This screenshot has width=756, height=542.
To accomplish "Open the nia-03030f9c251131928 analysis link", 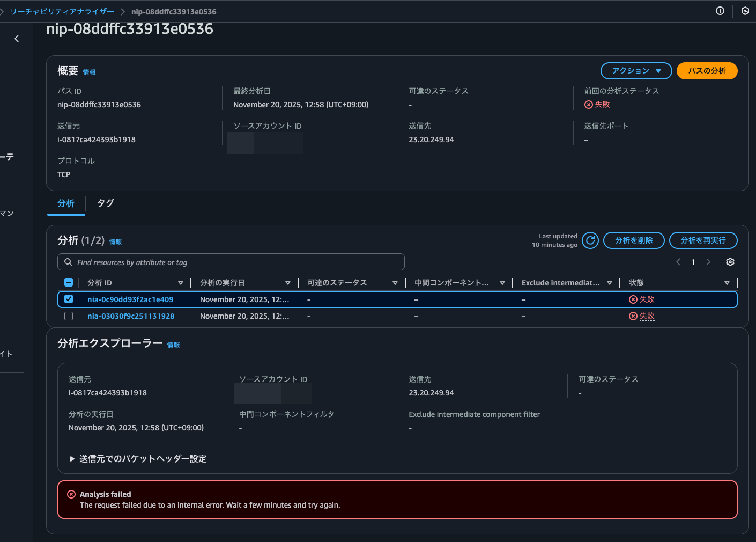I will point(131,316).
